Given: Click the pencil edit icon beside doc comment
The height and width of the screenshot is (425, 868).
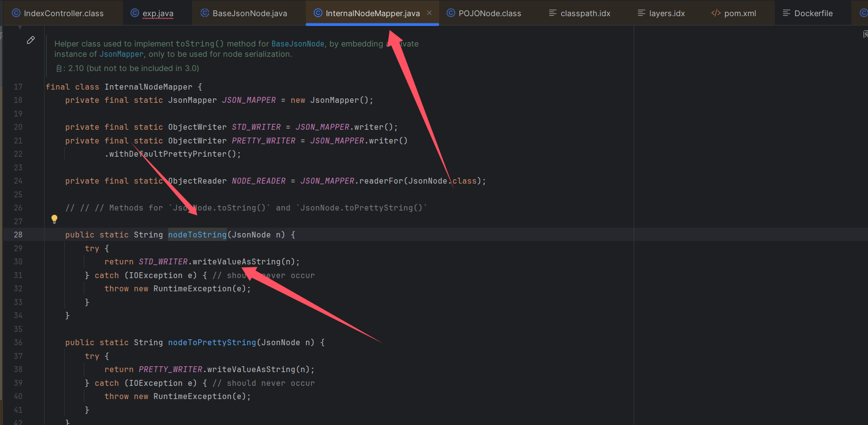Looking at the screenshot, I should click(31, 40).
